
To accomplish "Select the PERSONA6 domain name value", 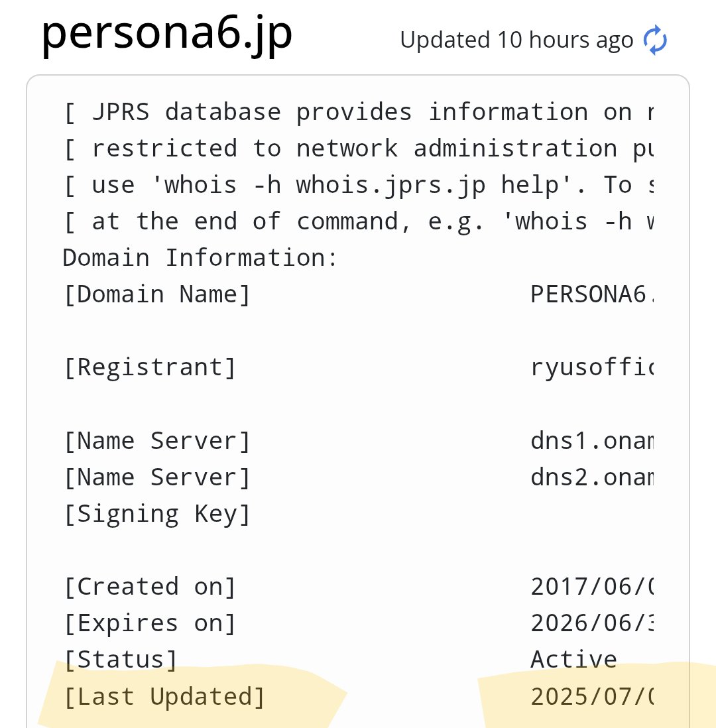I will click(x=592, y=294).
